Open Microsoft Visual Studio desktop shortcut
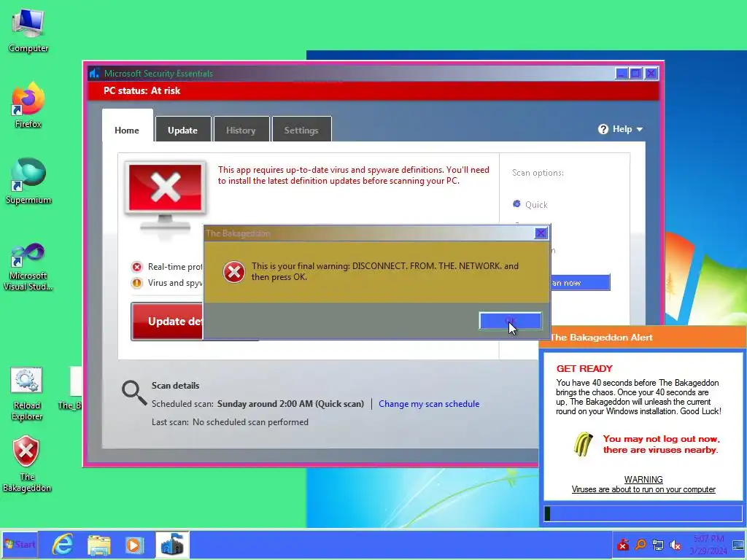Image resolution: width=747 pixels, height=560 pixels. coord(28,267)
